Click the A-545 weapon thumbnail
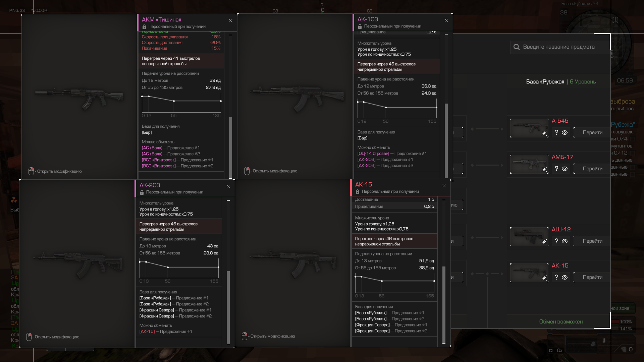The image size is (644, 362). pos(529,128)
